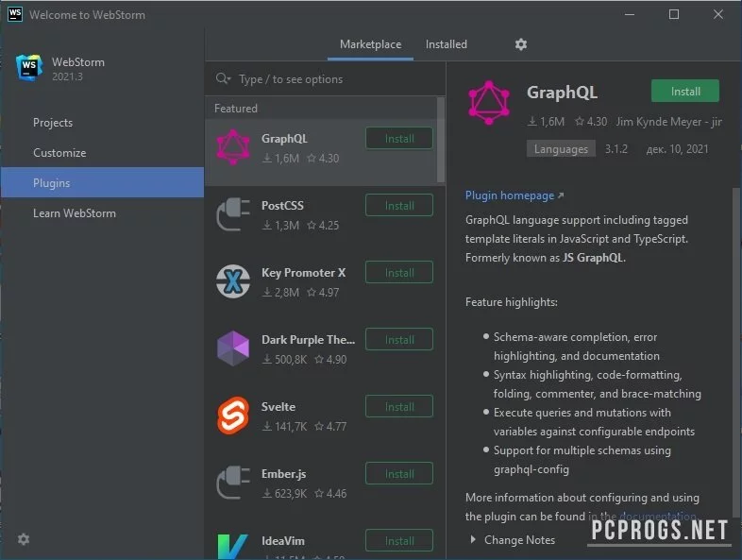Open the Projects section
Viewport: 742px width, 560px height.
pyautogui.click(x=102, y=123)
